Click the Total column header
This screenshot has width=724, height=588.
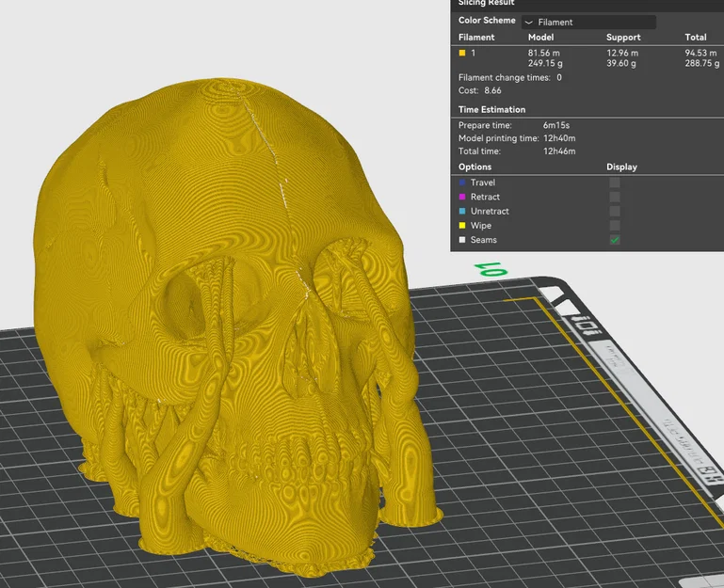coord(696,37)
